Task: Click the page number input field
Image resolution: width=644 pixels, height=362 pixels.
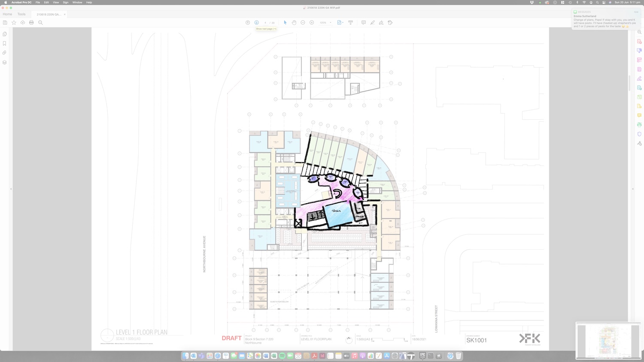Action: [265, 23]
